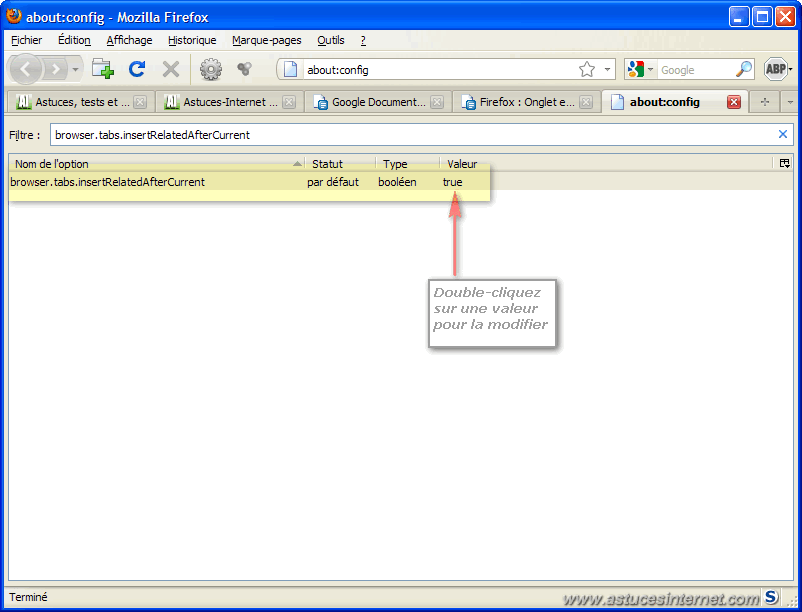Image resolution: width=802 pixels, height=612 pixels.
Task: Select the browser.tabs.insertRelatedAfterCurrent row name
Action: click(107, 182)
